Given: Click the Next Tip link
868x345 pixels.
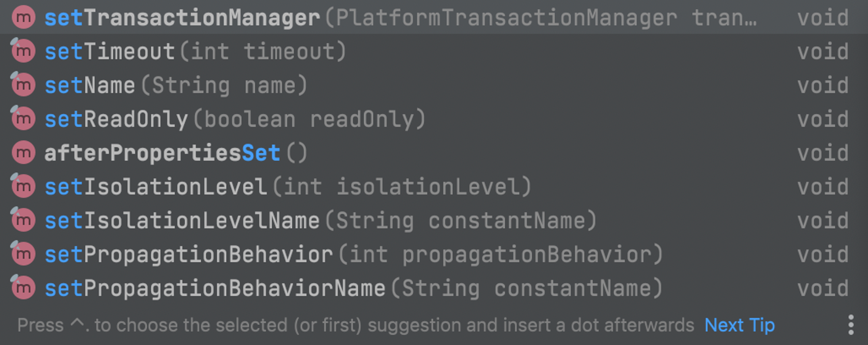Looking at the screenshot, I should pyautogui.click(x=740, y=325).
